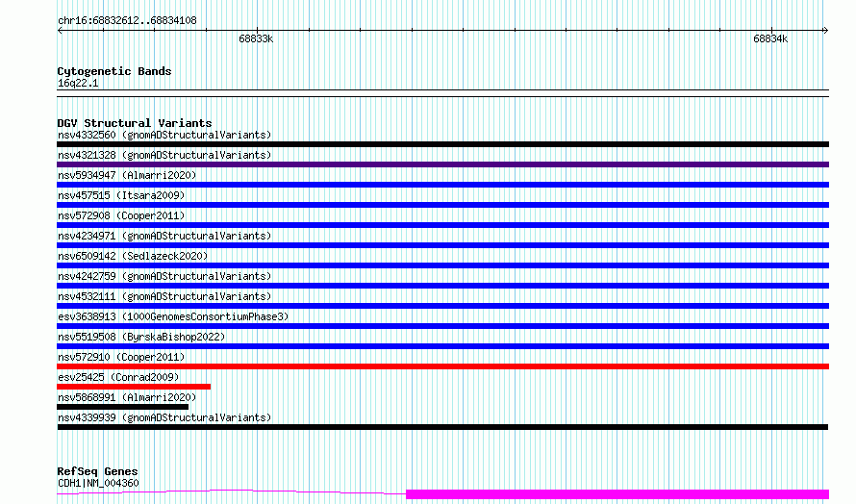Click the nsv4332560 variant label
The width and height of the screenshot is (856, 504).
click(x=164, y=135)
